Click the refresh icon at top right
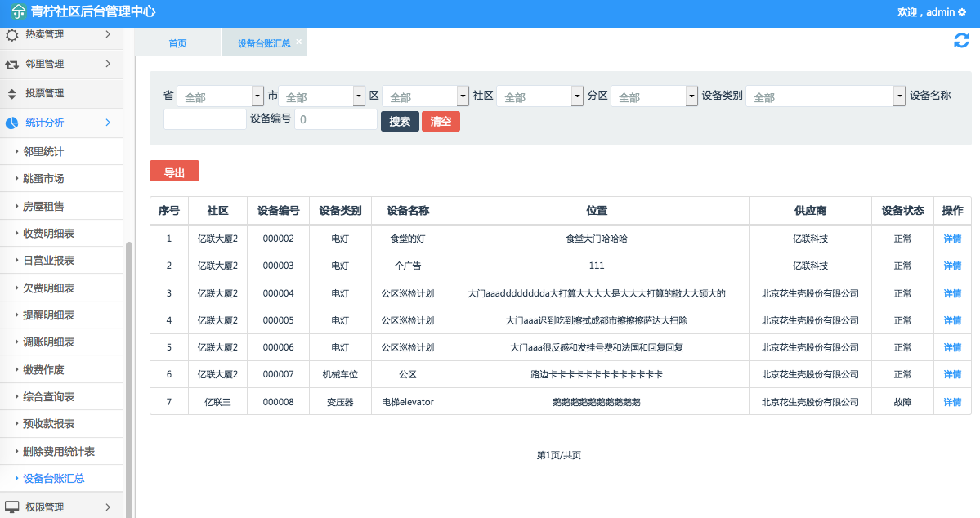980x518 pixels. [961, 41]
